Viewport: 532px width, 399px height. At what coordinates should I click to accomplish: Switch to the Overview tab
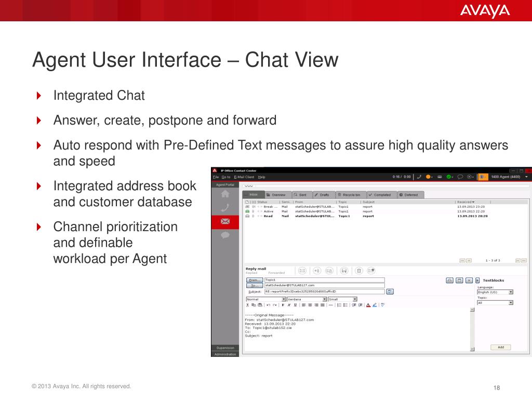278,195
